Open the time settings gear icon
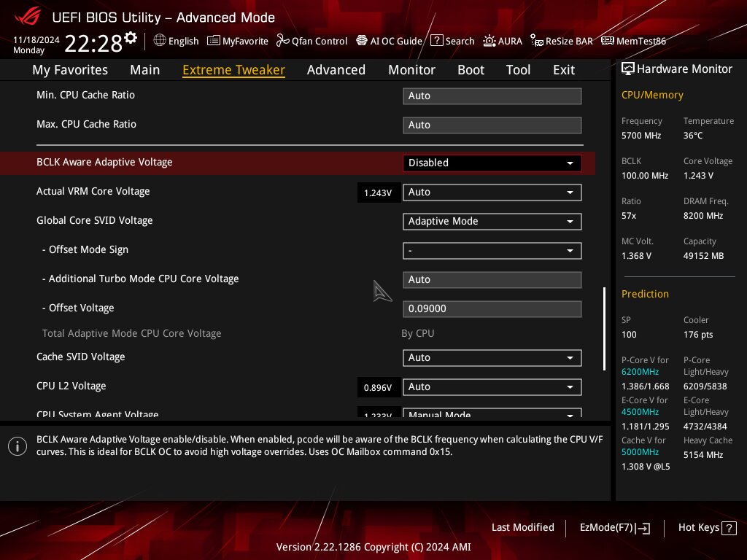This screenshot has width=747, height=560. coord(131,38)
